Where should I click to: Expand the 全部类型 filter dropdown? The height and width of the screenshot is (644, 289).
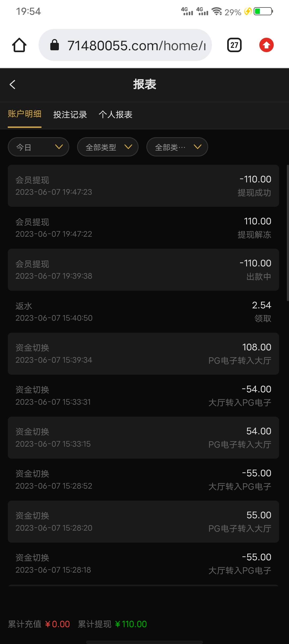click(x=108, y=147)
